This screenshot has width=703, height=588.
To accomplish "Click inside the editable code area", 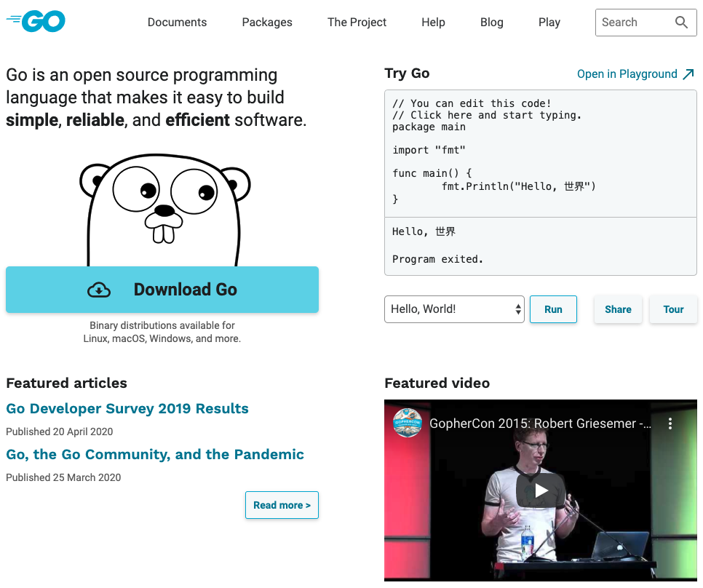I will pyautogui.click(x=540, y=154).
